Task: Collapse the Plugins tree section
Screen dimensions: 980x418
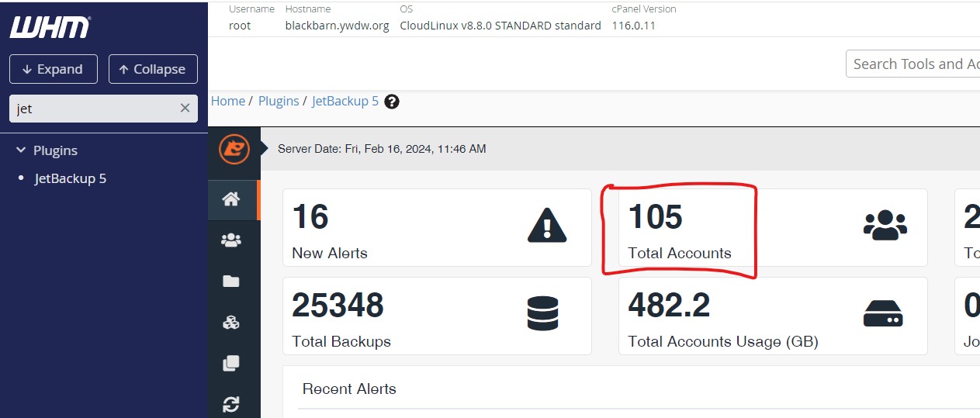Action: pos(21,150)
